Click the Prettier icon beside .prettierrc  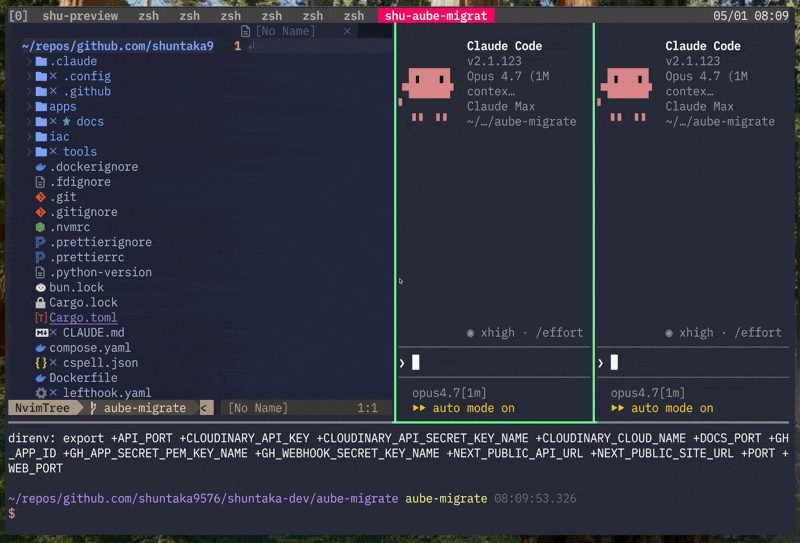pos(40,257)
